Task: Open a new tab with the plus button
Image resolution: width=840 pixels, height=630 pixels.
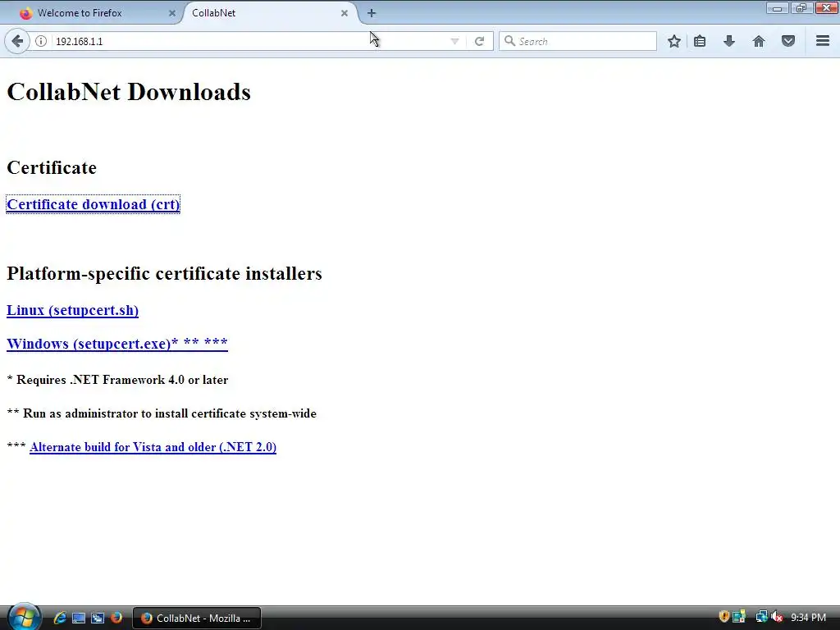Action: coord(372,13)
